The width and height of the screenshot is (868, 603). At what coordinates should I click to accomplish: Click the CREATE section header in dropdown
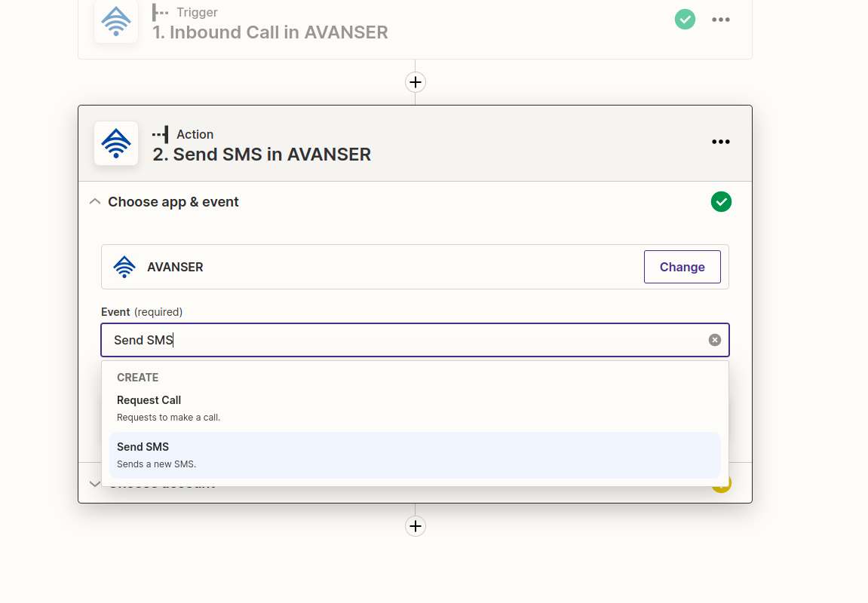pos(137,378)
